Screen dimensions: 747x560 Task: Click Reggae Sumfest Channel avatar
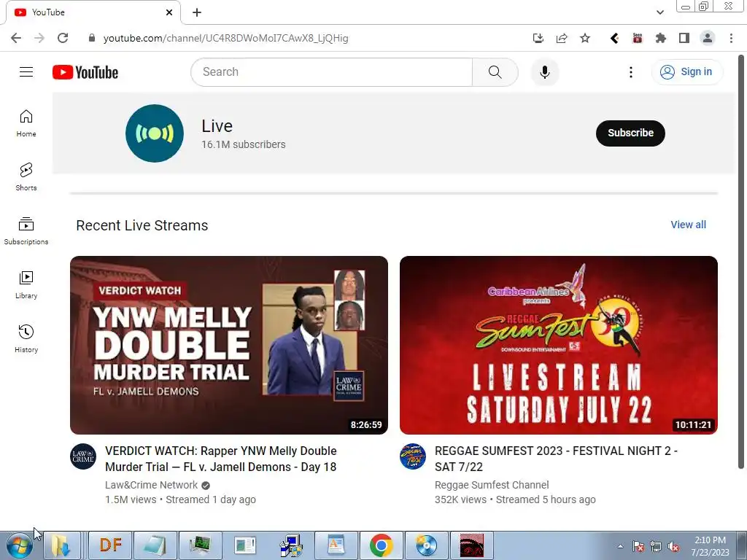[x=413, y=456]
